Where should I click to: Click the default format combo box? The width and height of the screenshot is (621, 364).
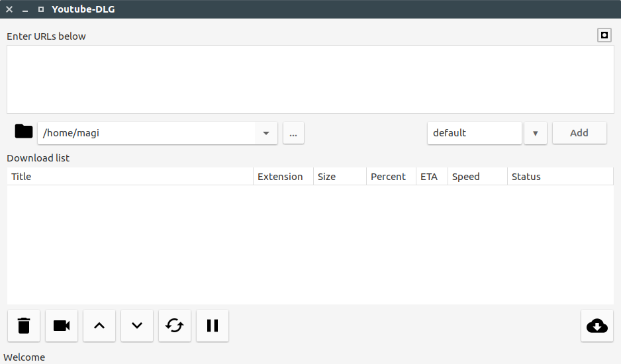[x=475, y=133]
